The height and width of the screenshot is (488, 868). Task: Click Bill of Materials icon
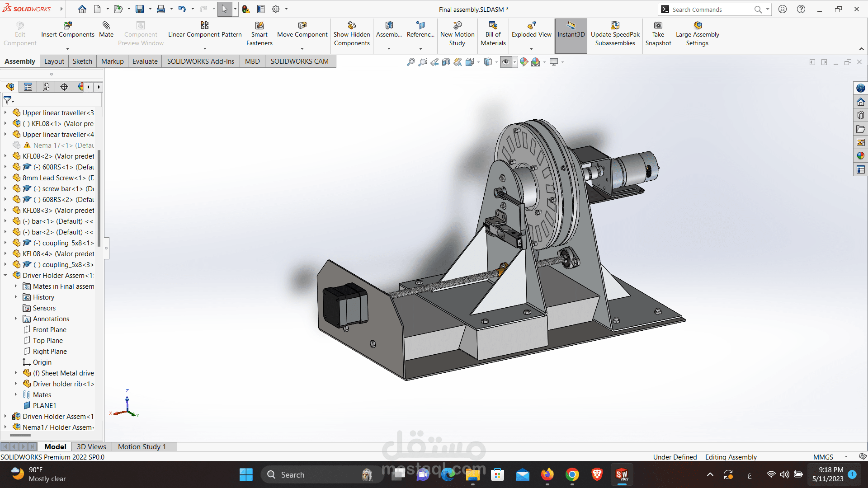(493, 26)
